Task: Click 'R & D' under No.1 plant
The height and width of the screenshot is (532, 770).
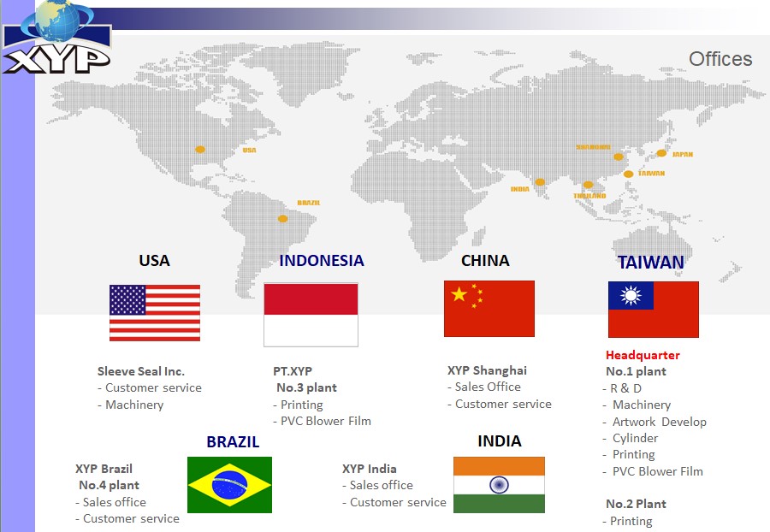Action: 625,388
